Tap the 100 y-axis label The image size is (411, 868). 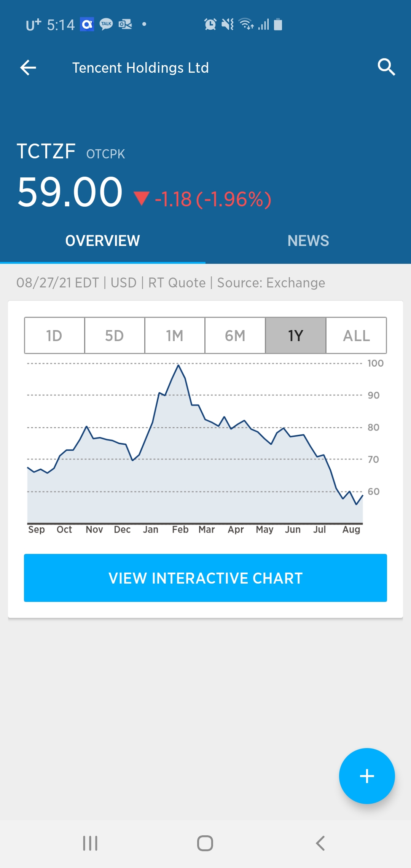[375, 363]
